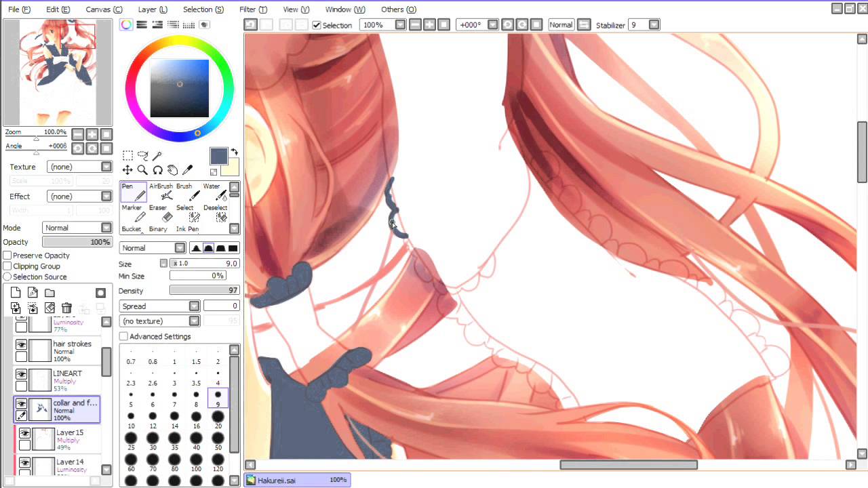Click the Normal display mode button

tap(561, 24)
